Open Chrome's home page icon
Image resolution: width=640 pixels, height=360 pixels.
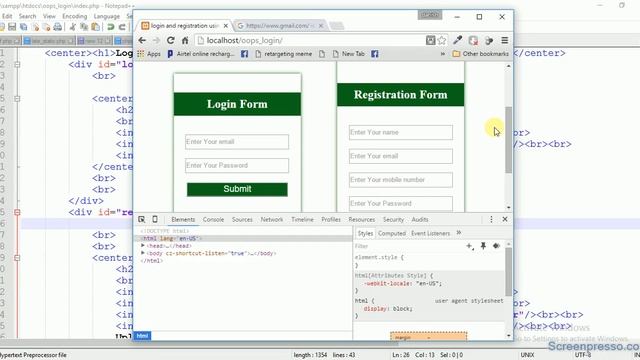[185, 40]
